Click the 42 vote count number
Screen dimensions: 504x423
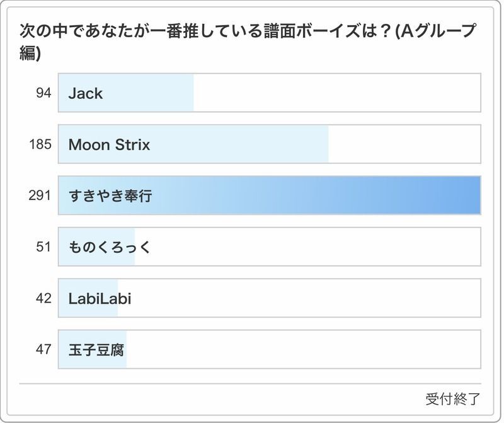(x=43, y=298)
